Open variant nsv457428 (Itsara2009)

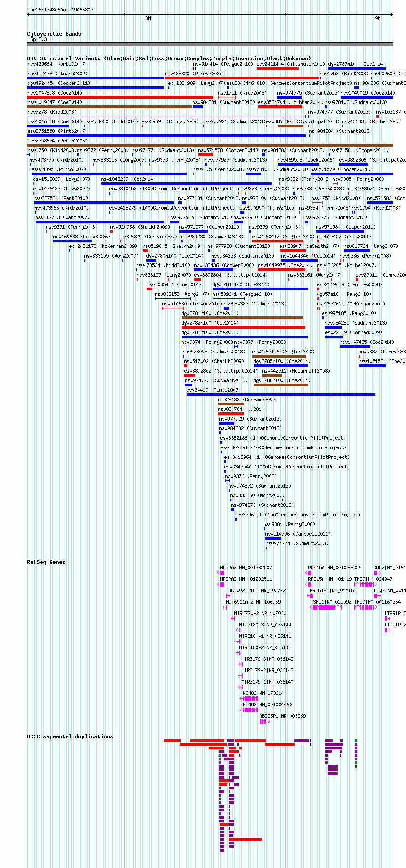point(96,78)
